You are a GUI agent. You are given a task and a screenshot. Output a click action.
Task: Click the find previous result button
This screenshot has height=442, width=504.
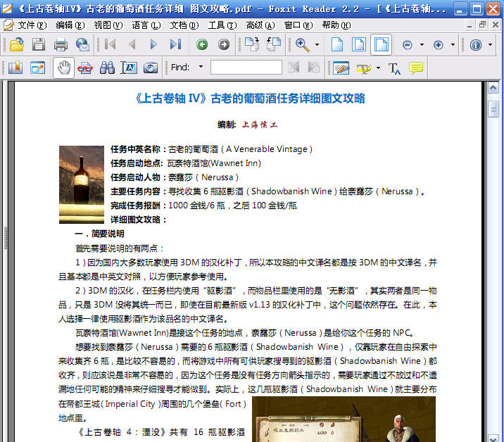tap(294, 67)
